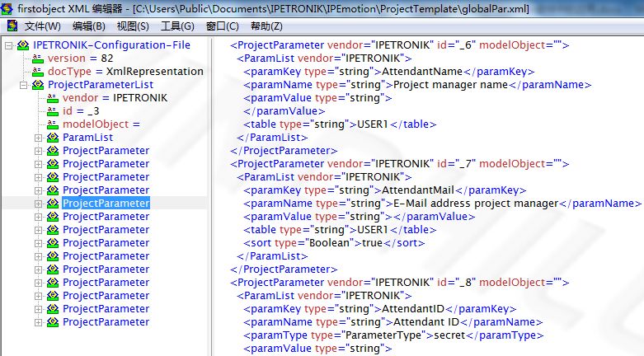Expand the second ProjectParameter node in tree
Screen dimensions: 644x356
[38, 164]
